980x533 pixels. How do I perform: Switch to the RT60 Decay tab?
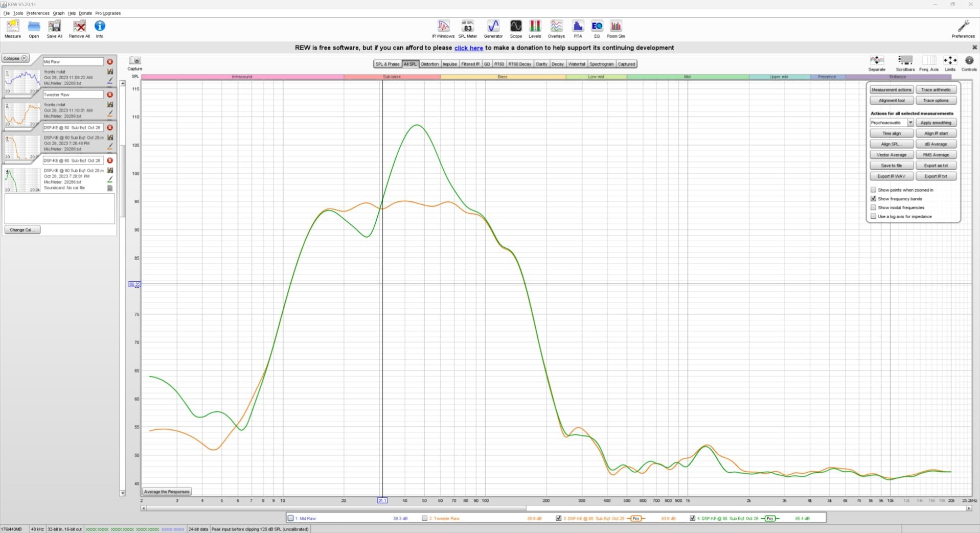519,64
